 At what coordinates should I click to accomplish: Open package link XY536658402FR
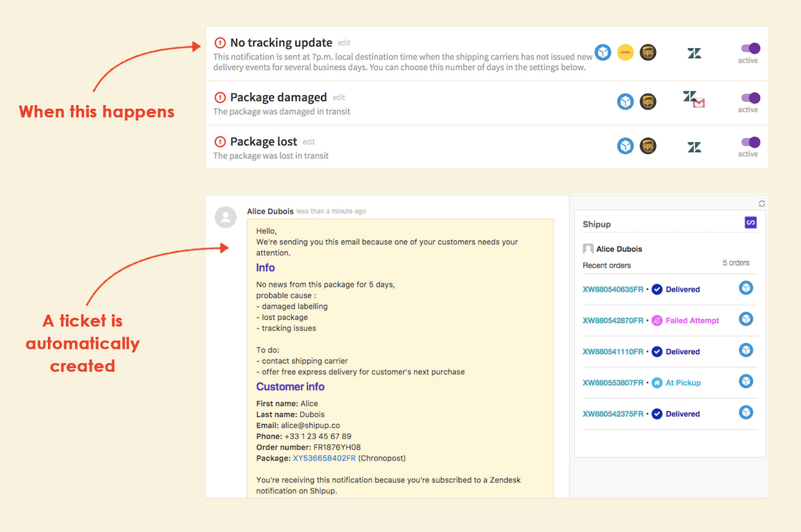[324, 458]
